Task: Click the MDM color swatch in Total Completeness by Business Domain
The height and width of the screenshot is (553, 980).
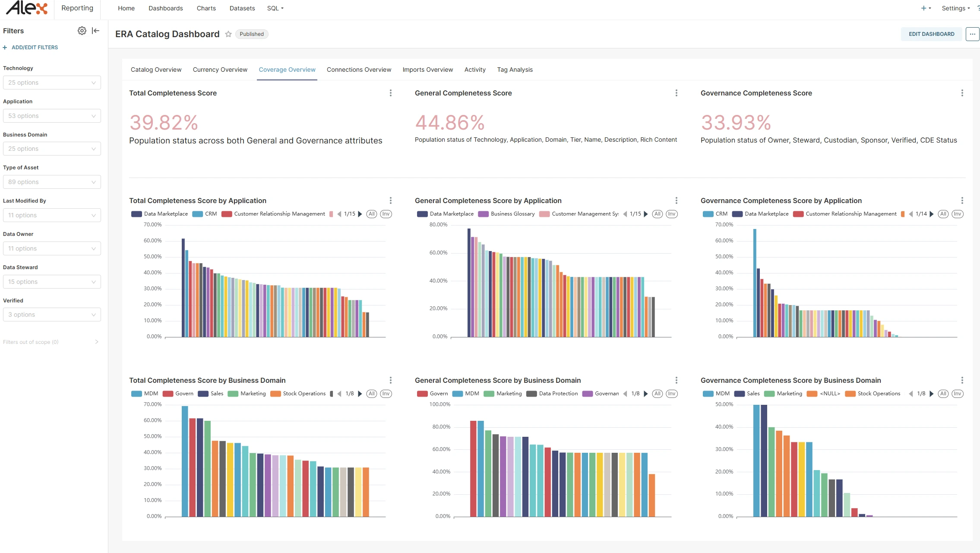Action: tap(136, 394)
